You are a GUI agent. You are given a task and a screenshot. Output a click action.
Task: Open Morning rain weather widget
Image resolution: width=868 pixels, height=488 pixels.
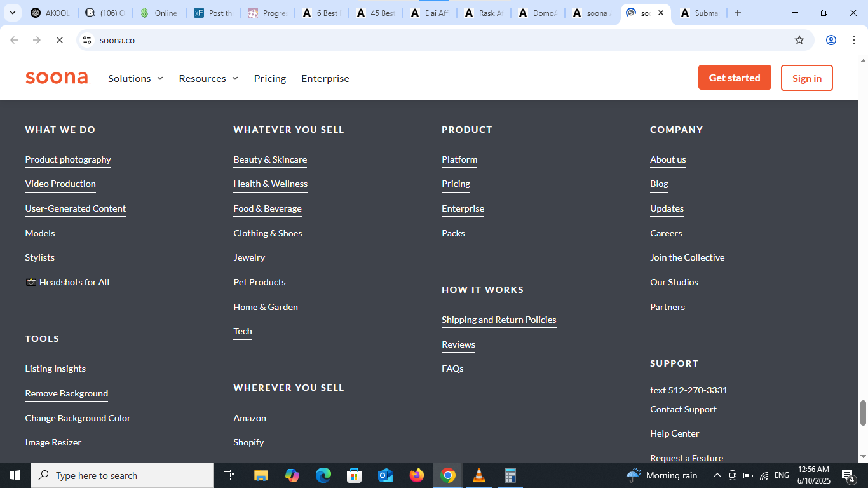661,475
